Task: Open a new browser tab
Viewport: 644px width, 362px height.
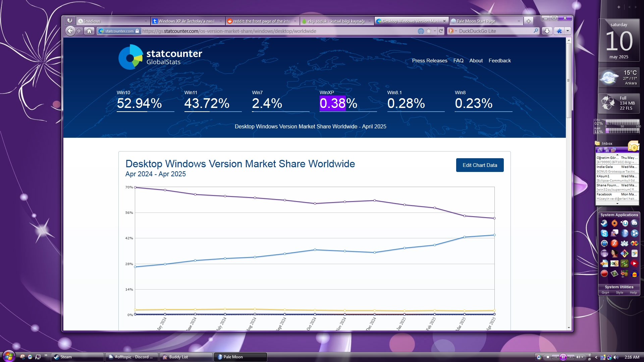Action: pyautogui.click(x=528, y=21)
